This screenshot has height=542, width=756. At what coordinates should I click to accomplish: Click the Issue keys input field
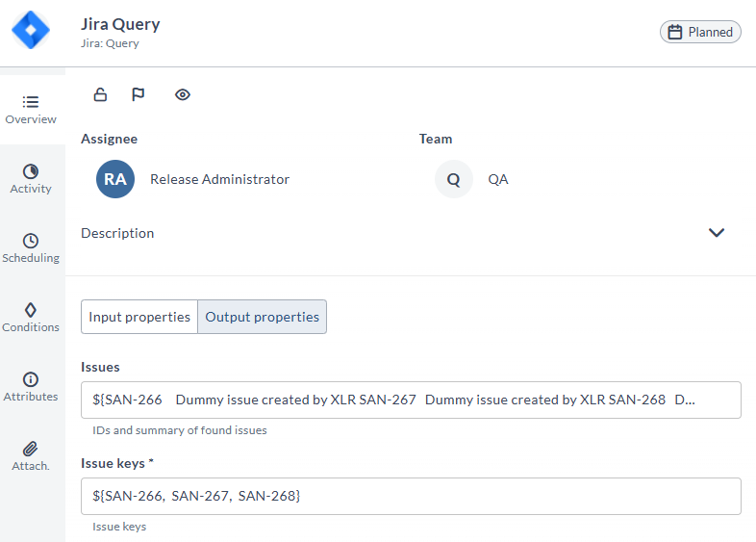click(x=411, y=496)
